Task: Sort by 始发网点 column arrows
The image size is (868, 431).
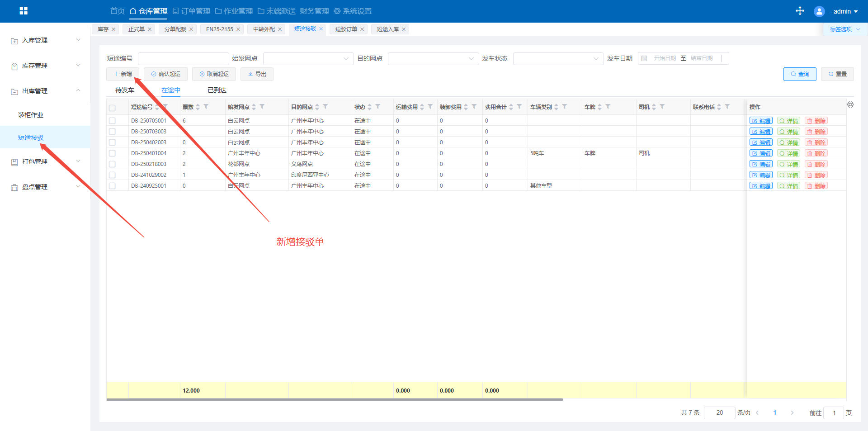Action: coord(254,107)
